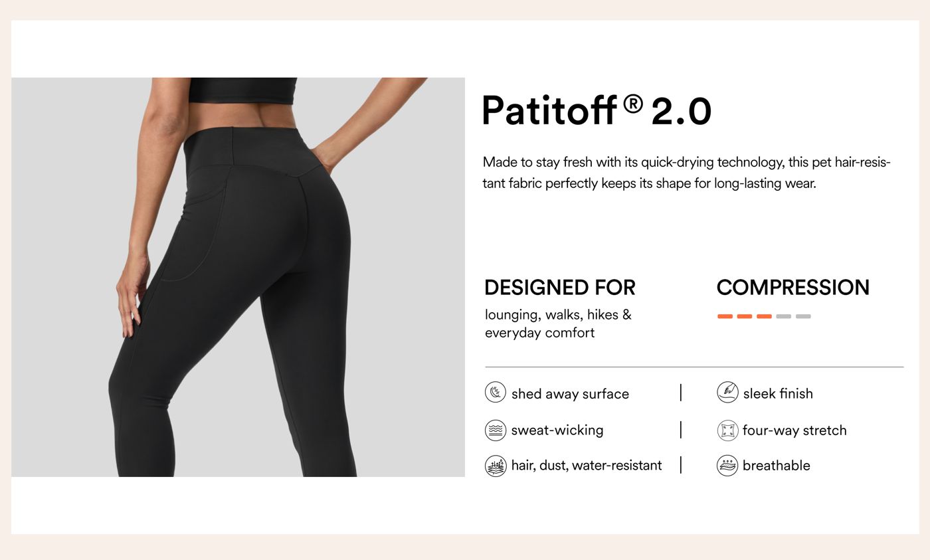Select the last gray compression bar
Viewport: 930px width, 560px height.
click(803, 316)
